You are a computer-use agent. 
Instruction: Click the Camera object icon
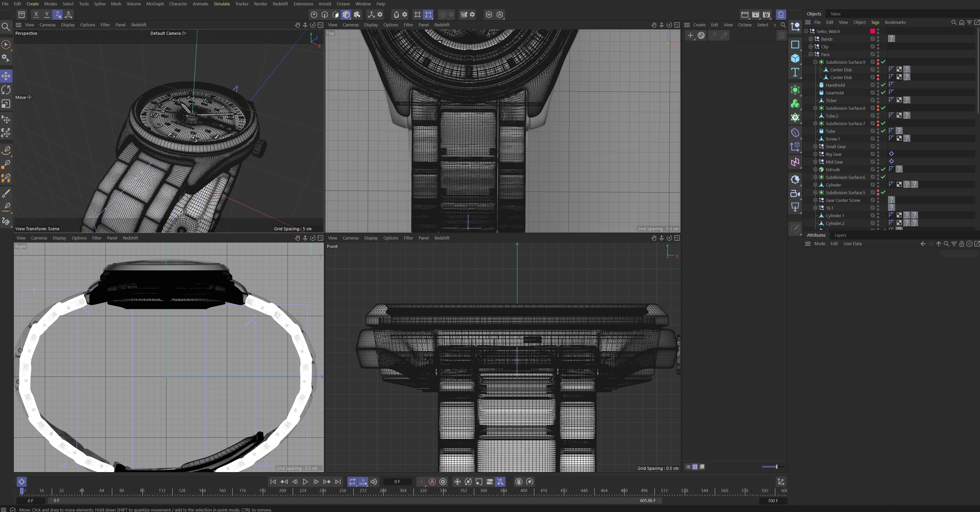pos(795,193)
